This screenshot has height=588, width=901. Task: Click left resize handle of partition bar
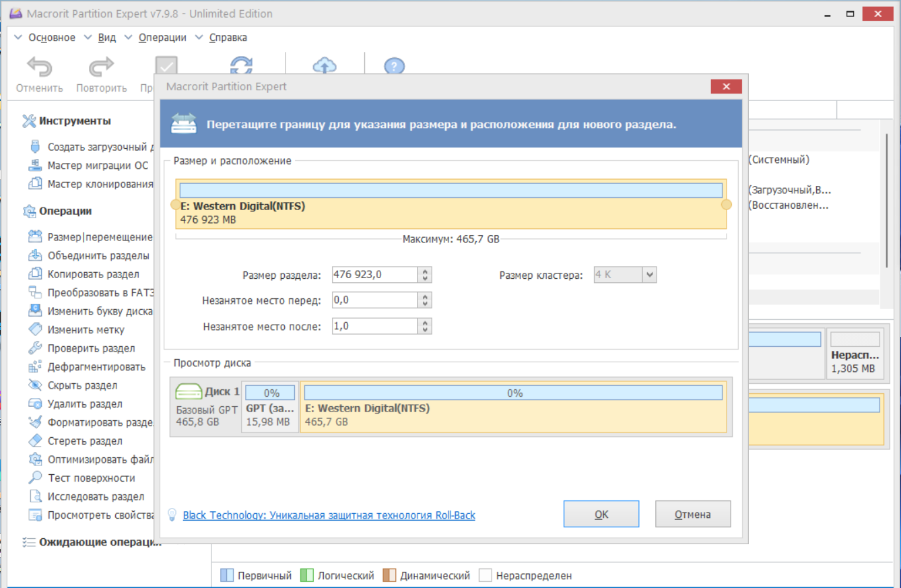click(x=175, y=205)
